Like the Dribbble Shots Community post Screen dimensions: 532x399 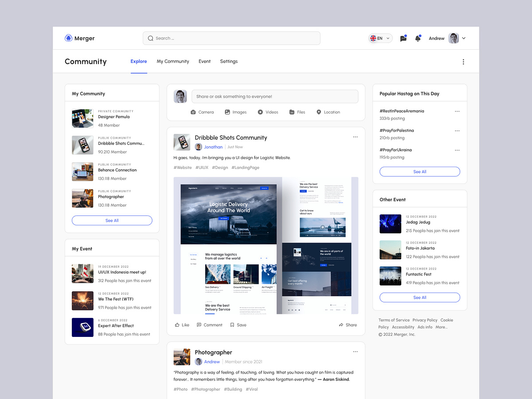pos(182,325)
